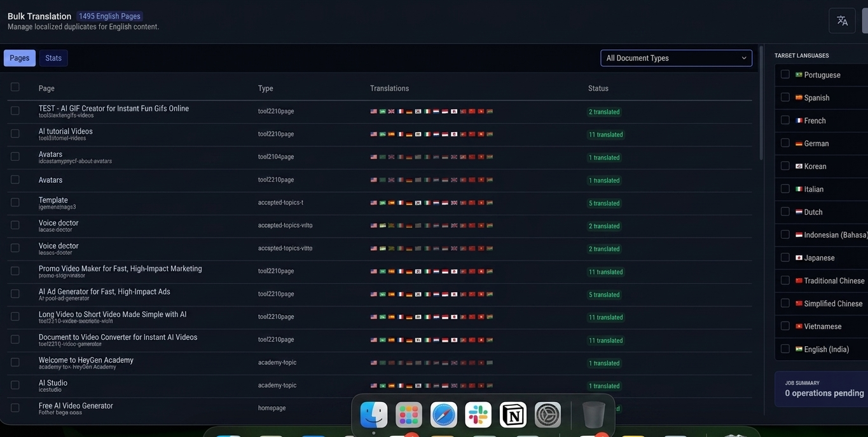Open Launchpad from the dock
This screenshot has width=868, height=437.
coord(409,415)
